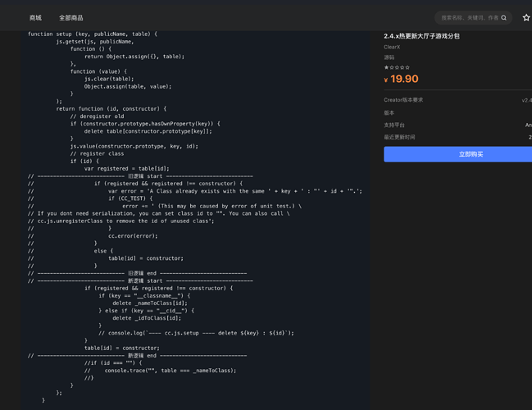The image size is (532, 410).
Task: Click the search magnifier icon
Action: coord(504,17)
